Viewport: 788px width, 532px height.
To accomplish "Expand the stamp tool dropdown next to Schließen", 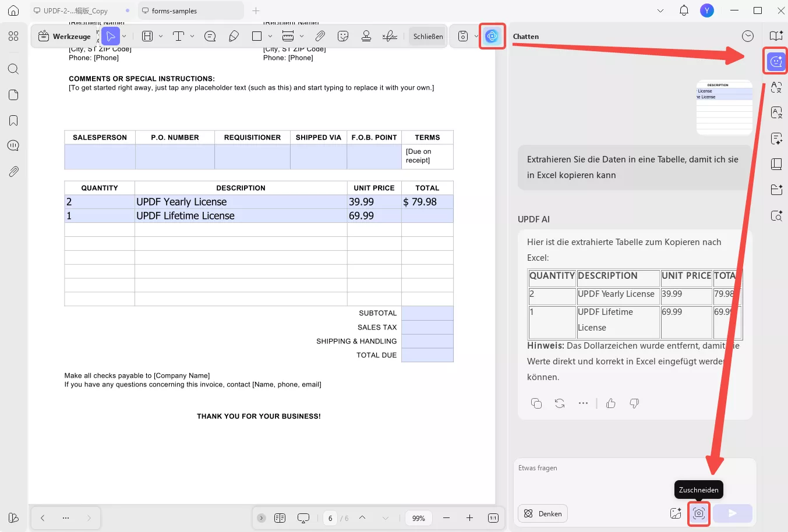I will [475, 36].
